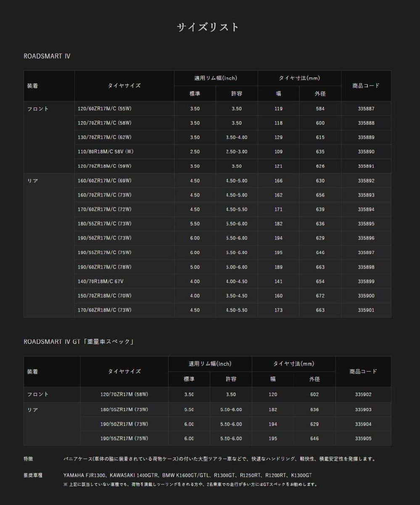Select tire size 110/80R18M/C 58V
Image resolution: width=420 pixels, height=505 pixels.
[x=106, y=151]
